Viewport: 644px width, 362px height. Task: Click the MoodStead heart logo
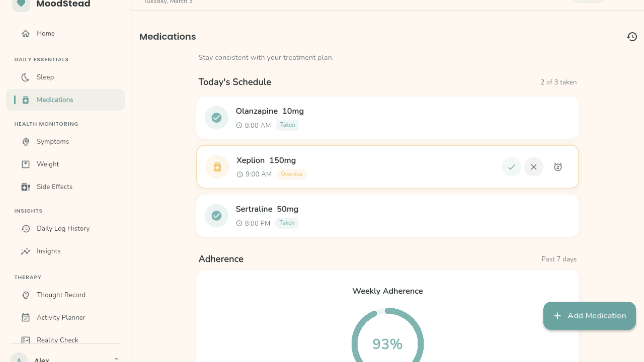(21, 4)
